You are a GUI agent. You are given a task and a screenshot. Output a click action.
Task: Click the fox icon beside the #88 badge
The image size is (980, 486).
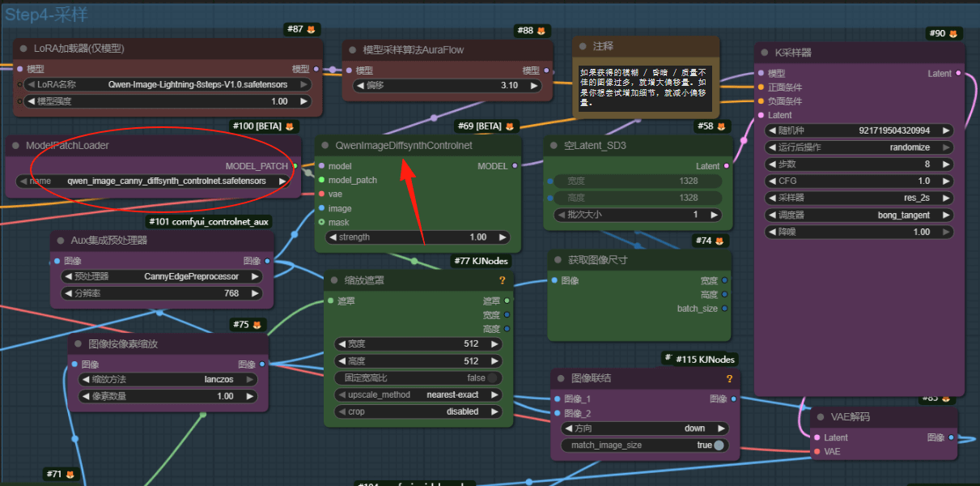(543, 31)
